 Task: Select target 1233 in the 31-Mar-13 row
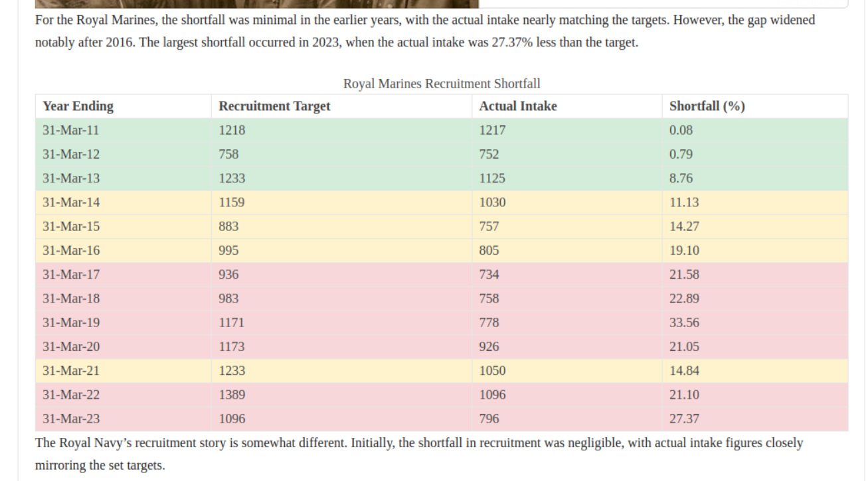pyautogui.click(x=342, y=178)
